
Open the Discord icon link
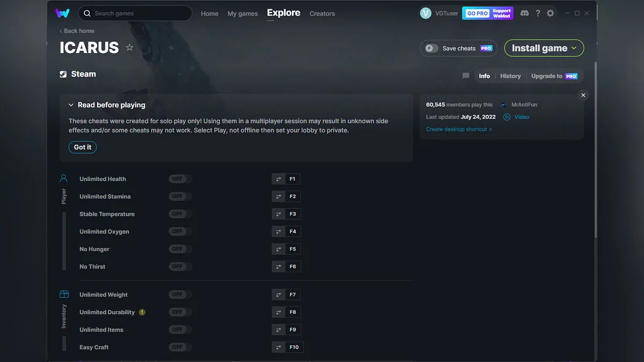[x=524, y=13]
